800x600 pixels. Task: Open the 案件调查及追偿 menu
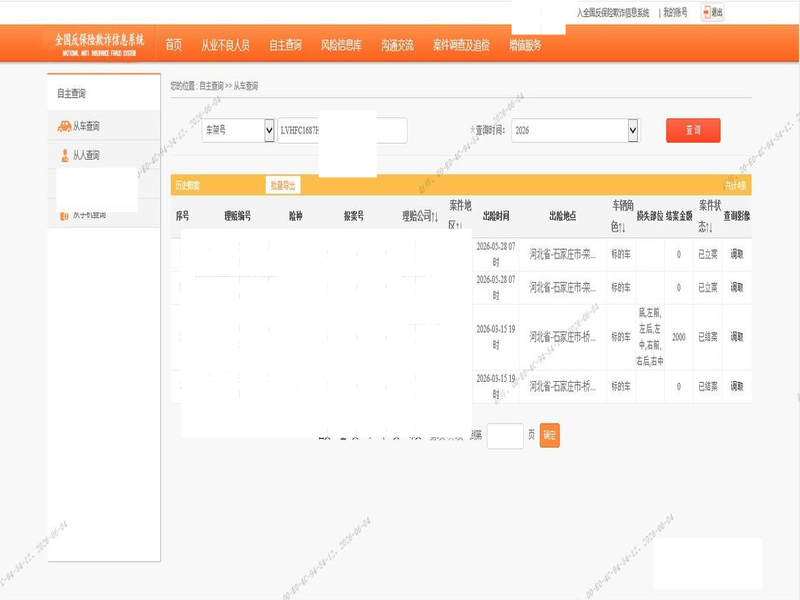pos(461,45)
